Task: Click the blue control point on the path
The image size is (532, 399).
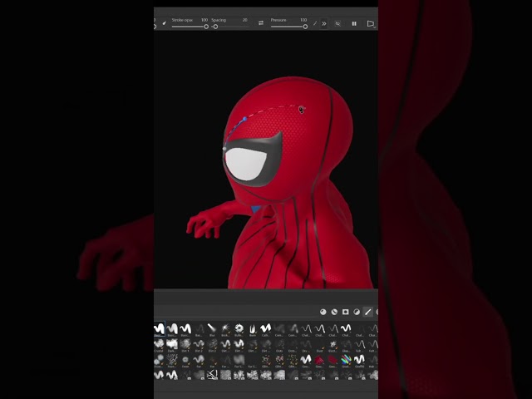Action: (x=244, y=119)
